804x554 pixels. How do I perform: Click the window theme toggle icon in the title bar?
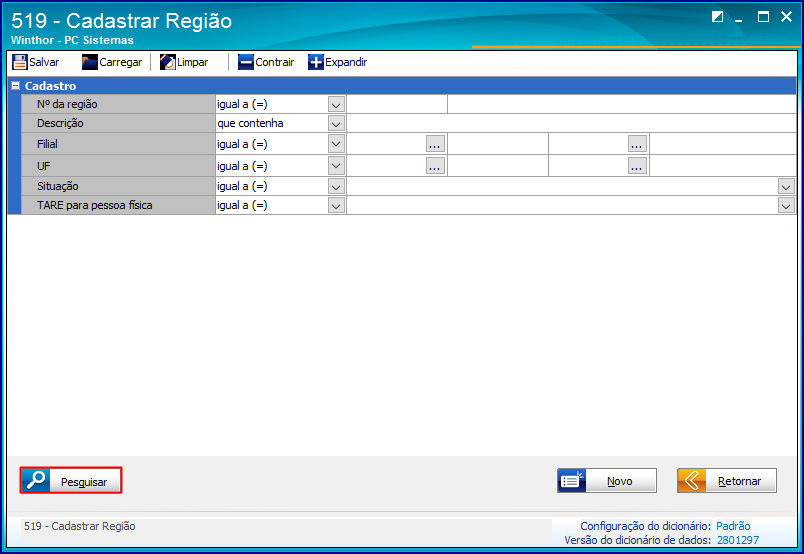pos(717,17)
